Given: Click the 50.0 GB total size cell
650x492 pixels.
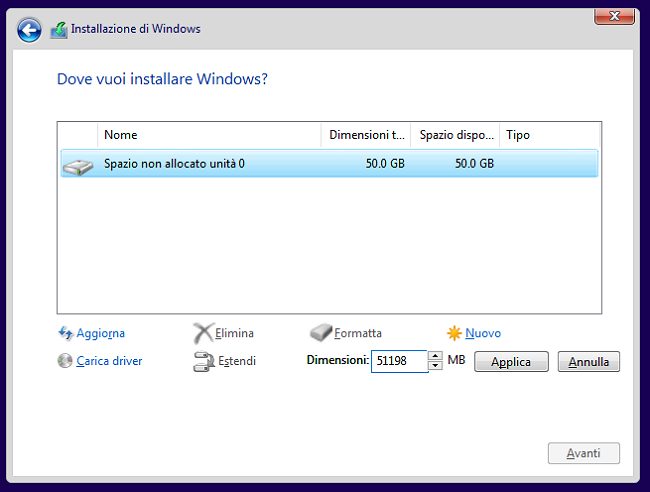Looking at the screenshot, I should pyautogui.click(x=385, y=164).
